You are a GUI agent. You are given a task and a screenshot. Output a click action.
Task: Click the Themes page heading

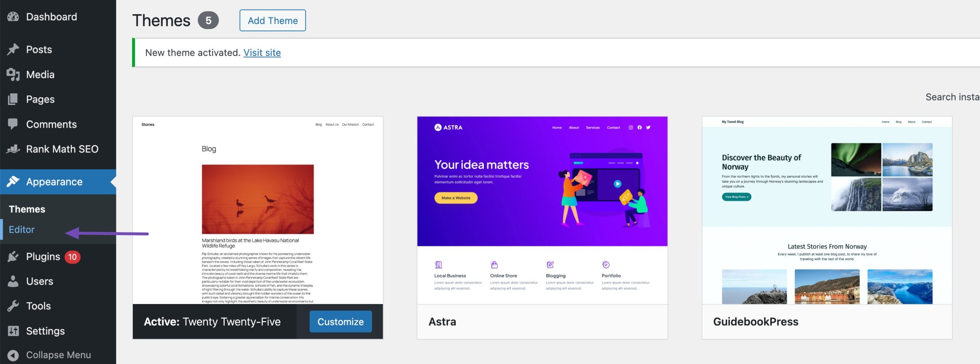161,20
